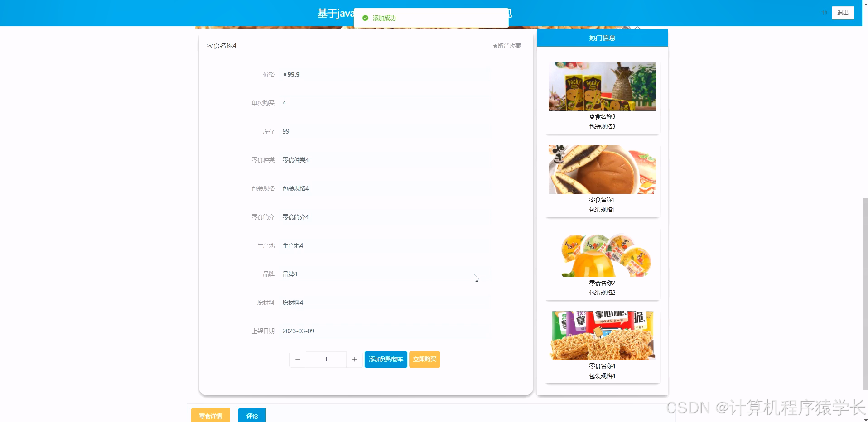Click the star icon next to product title

(494, 45)
